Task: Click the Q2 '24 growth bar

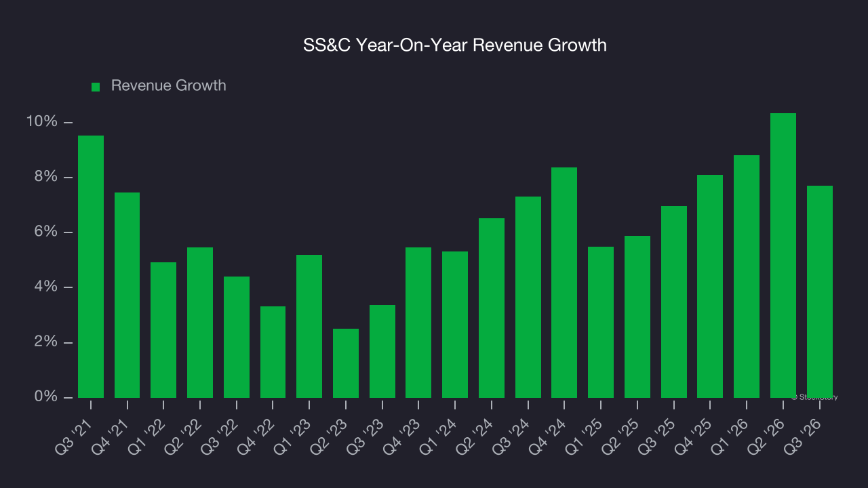Action: point(492,308)
